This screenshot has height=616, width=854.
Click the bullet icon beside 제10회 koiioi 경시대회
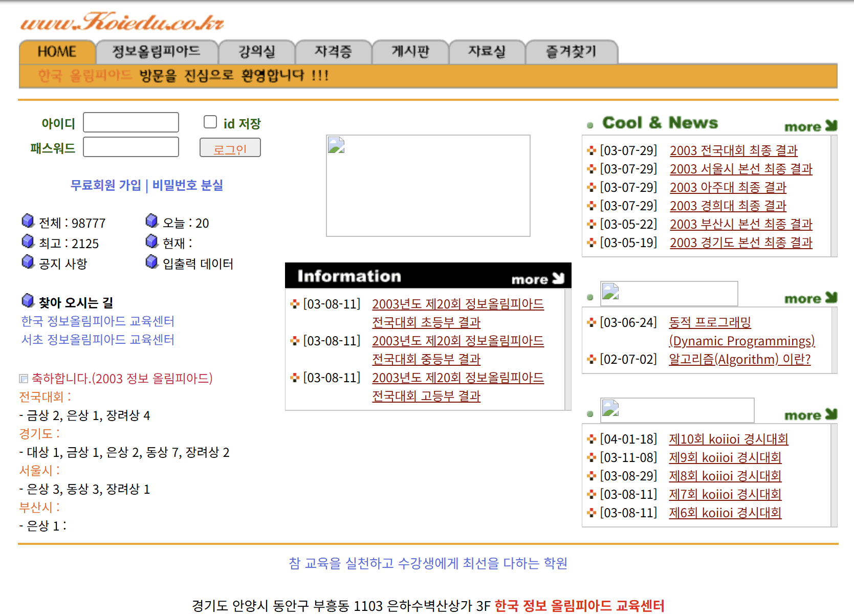coord(592,439)
